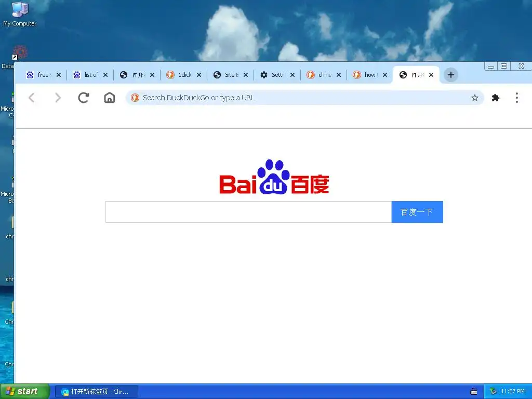Open a new tab with plus button
Image resolution: width=532 pixels, height=399 pixels.
(450, 75)
